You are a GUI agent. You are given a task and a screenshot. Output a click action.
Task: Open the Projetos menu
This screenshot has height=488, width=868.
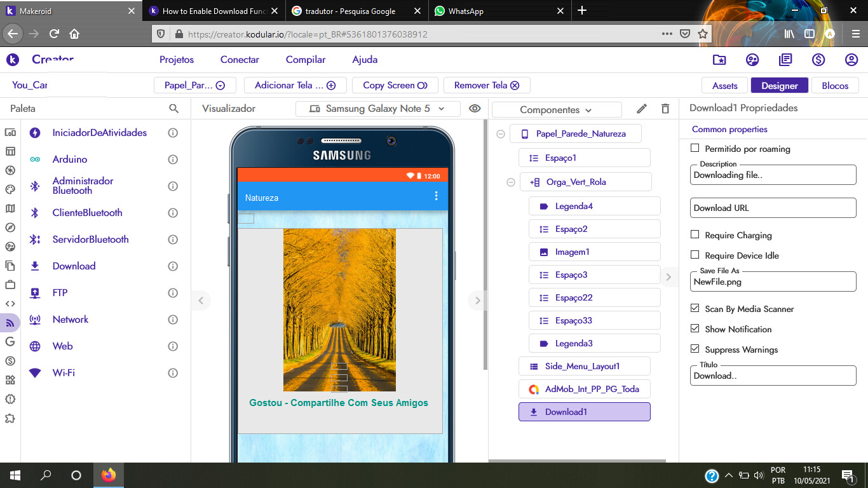[177, 60]
